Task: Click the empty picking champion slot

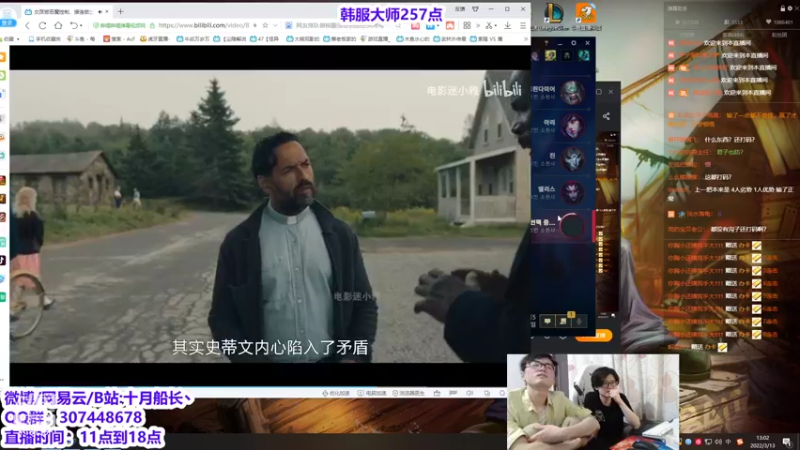Action: point(572,226)
